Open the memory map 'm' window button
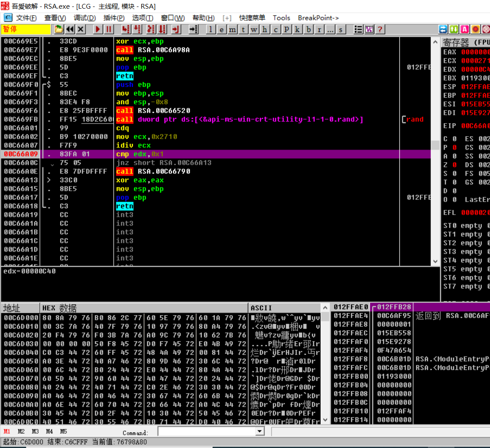Viewport: 490px width, 448px height. 232,29
